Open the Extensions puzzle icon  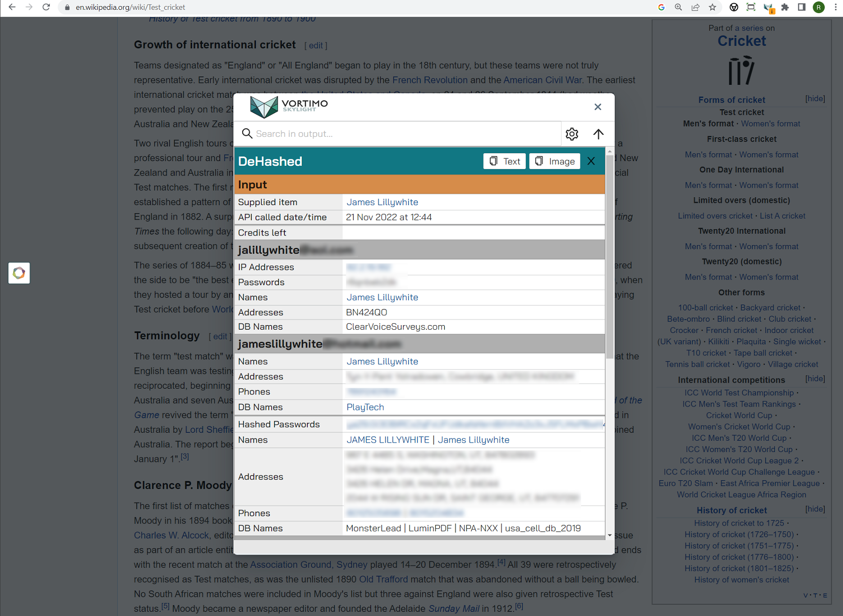click(x=785, y=7)
